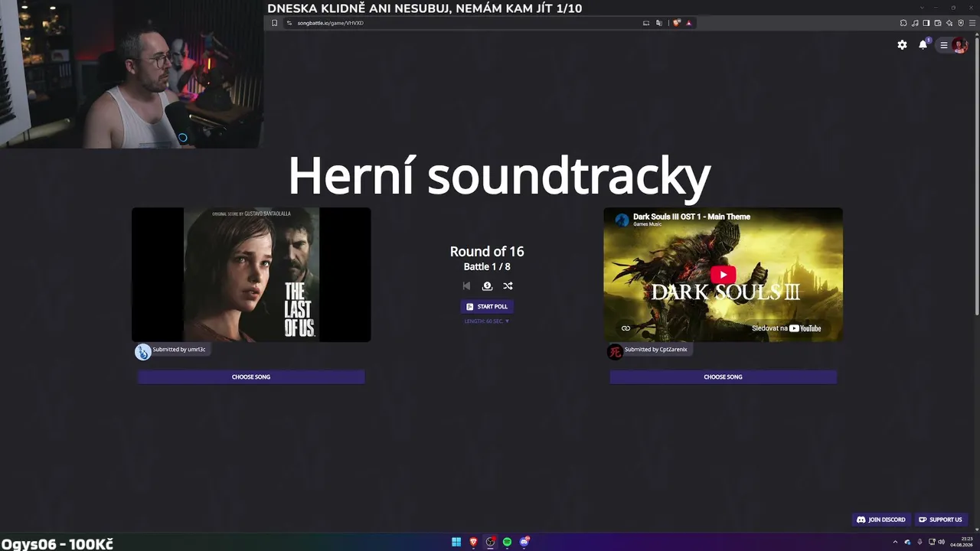Open the Windows Start menu

[456, 542]
